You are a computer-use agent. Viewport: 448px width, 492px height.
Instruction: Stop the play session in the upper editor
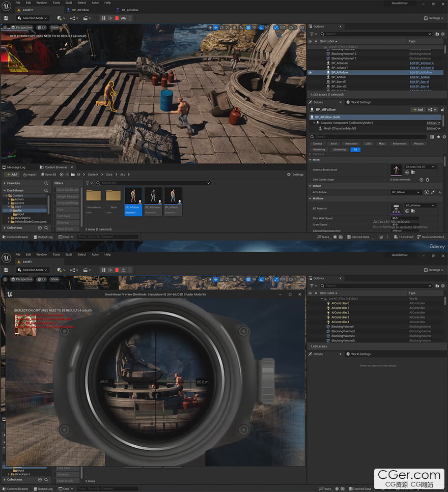(117, 18)
